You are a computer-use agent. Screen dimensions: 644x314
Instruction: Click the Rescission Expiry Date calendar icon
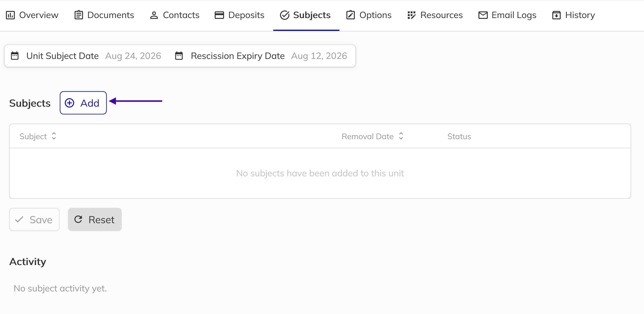[179, 56]
